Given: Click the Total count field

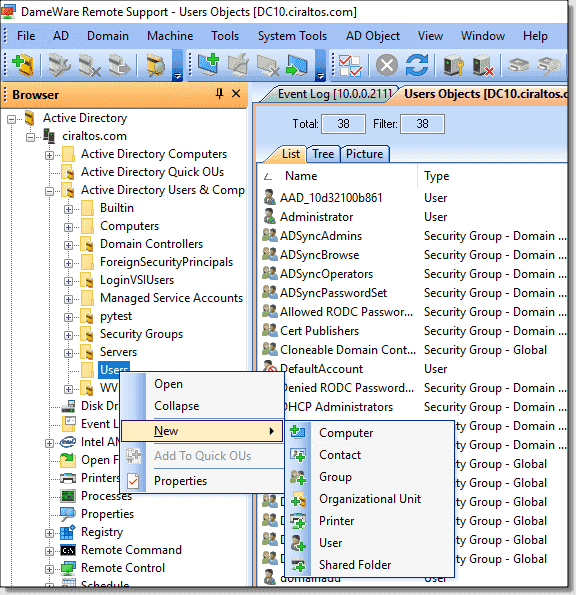Looking at the screenshot, I should coord(343,124).
